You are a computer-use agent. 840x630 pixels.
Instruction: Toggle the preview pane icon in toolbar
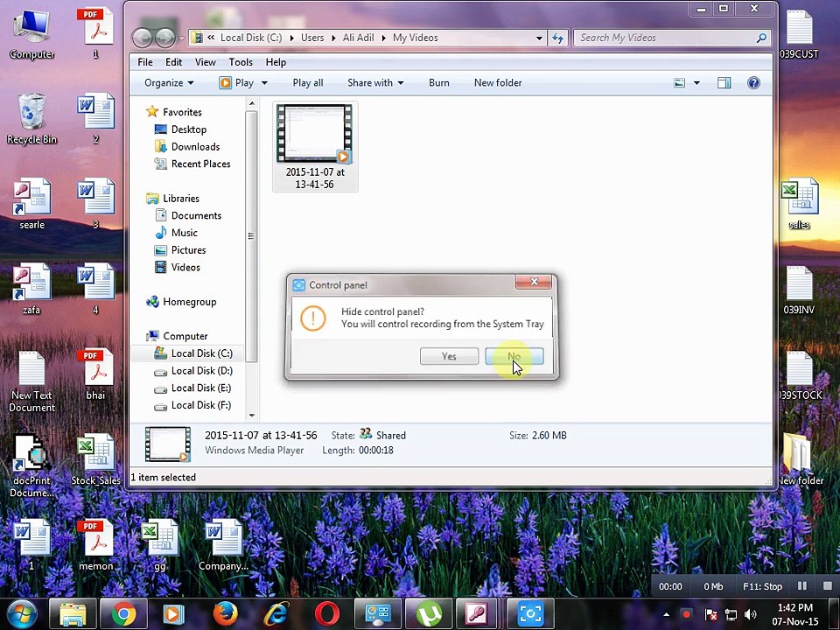coord(724,83)
